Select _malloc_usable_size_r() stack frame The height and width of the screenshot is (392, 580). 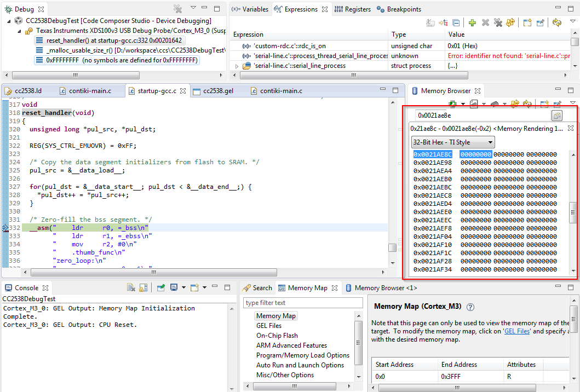click(x=130, y=50)
